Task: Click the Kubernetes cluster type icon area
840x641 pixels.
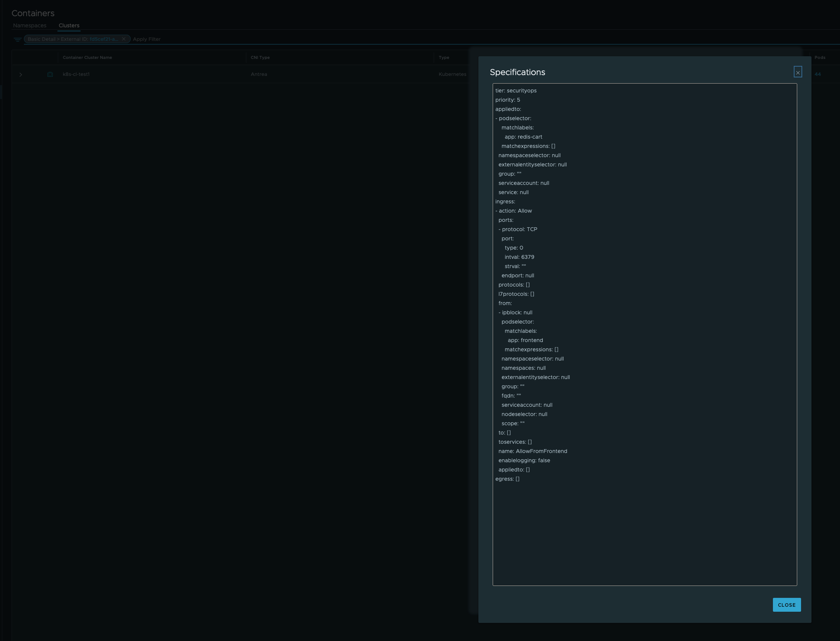Action: 453,74
